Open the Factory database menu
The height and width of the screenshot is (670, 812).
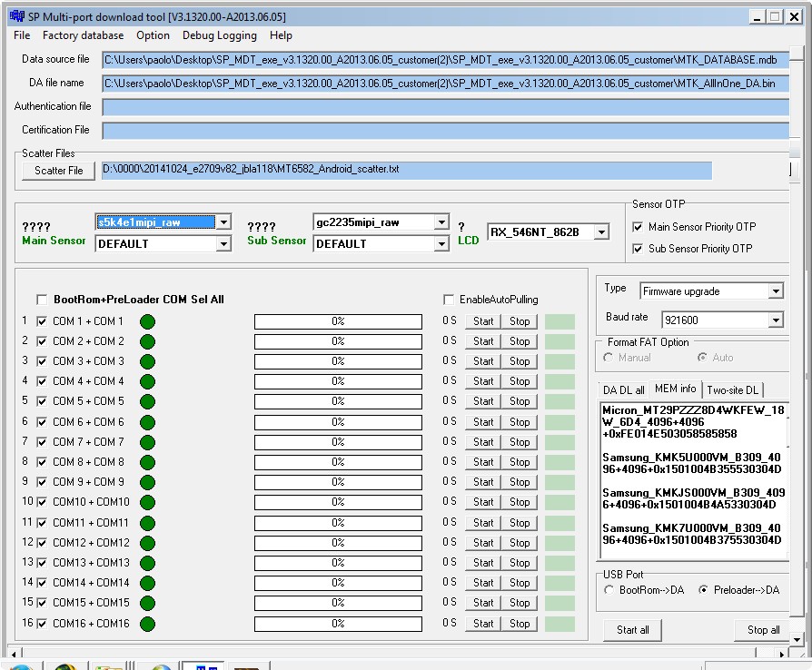click(83, 35)
